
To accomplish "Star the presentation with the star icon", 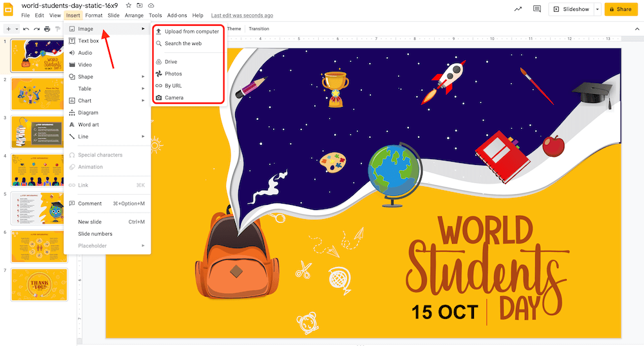I will pos(128,5).
